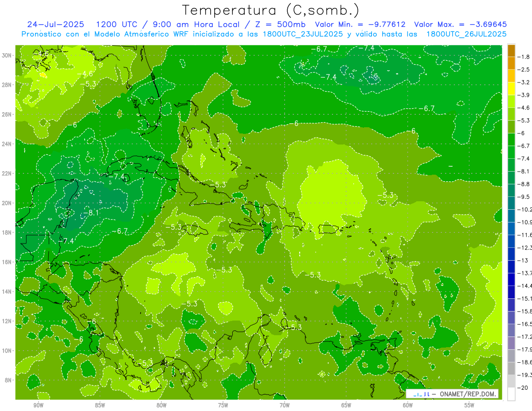This screenshot has height=411, width=532.
Task: Pick the dark blue swatch between -13.7 and -14.4
Action: (x=511, y=279)
